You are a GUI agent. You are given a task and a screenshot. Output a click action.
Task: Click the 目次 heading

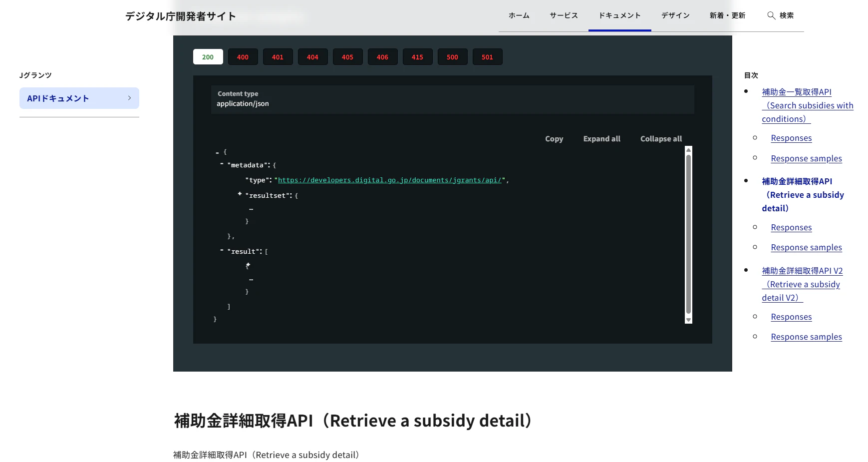pos(751,75)
